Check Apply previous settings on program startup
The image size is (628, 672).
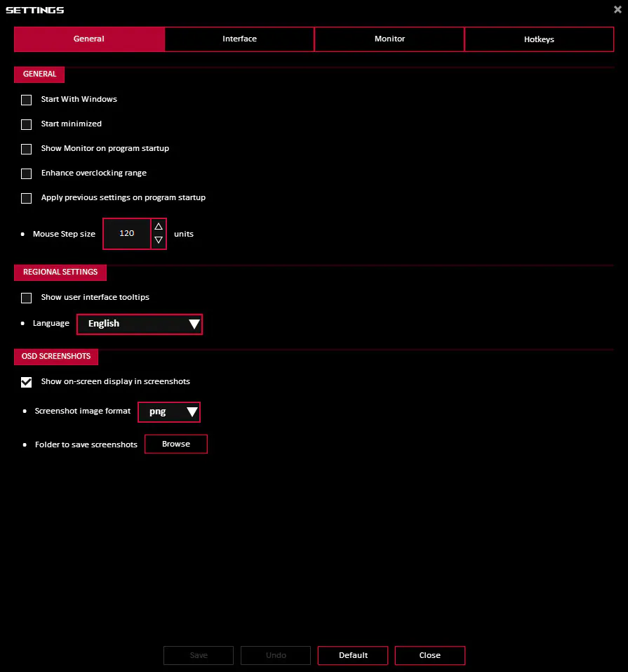click(x=27, y=198)
